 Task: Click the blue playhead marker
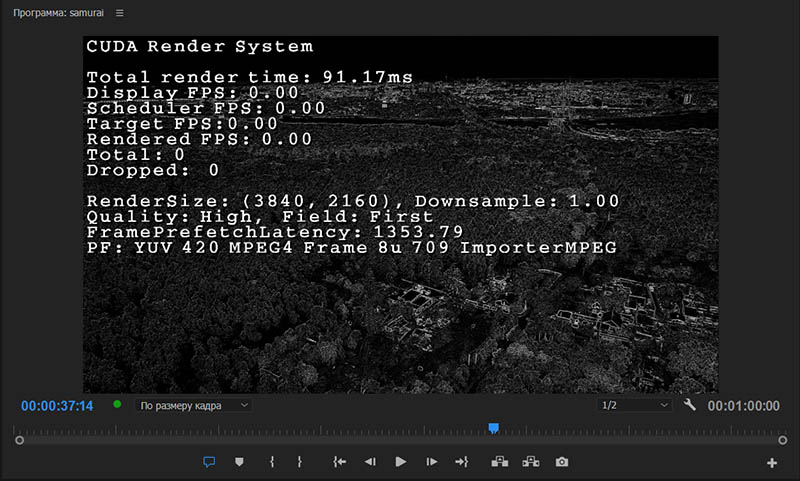pos(493,428)
